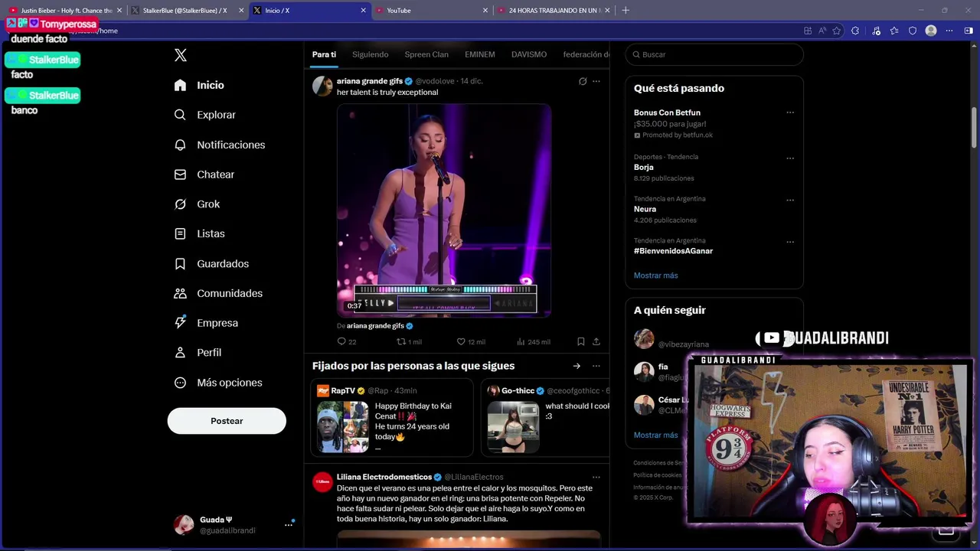Open ariana grande gifs profile avatar

[x=322, y=86]
